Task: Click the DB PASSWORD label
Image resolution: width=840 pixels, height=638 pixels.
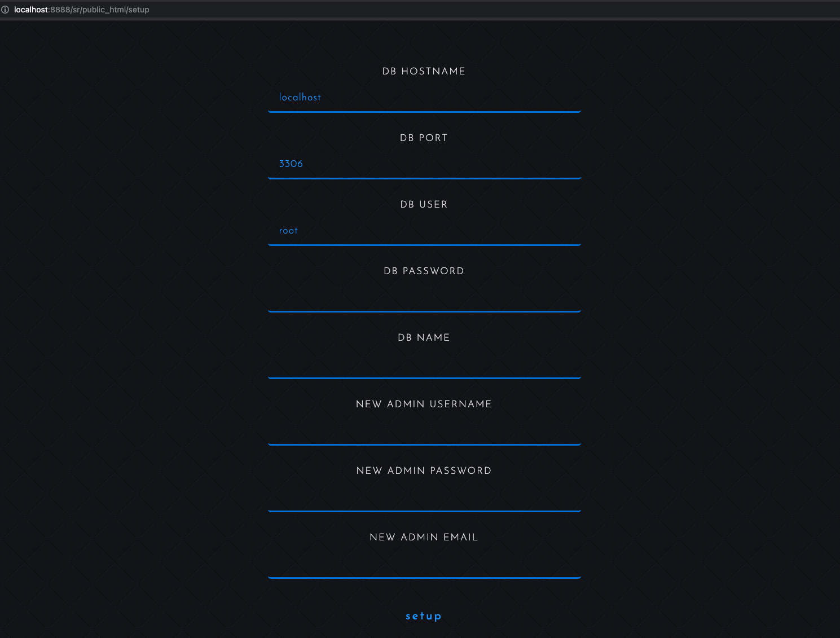Action: click(x=424, y=271)
